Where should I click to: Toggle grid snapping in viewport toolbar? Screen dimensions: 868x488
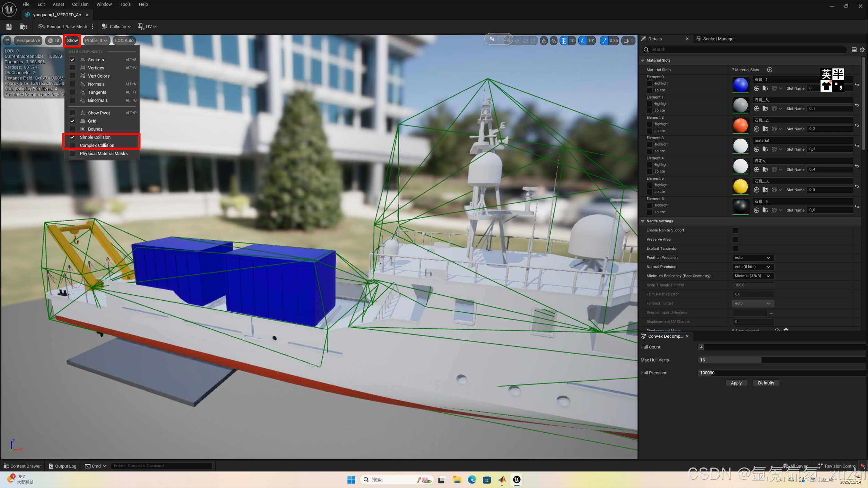coord(564,41)
